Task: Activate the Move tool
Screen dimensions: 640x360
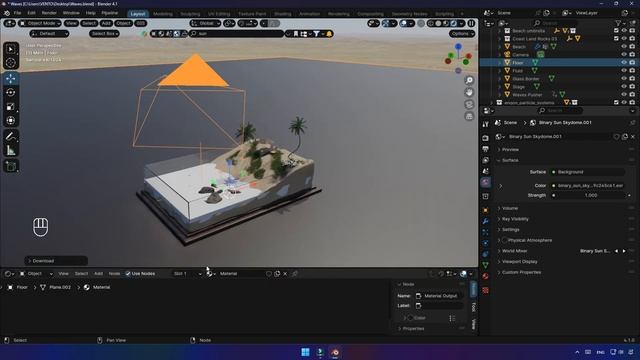Action: [11, 78]
